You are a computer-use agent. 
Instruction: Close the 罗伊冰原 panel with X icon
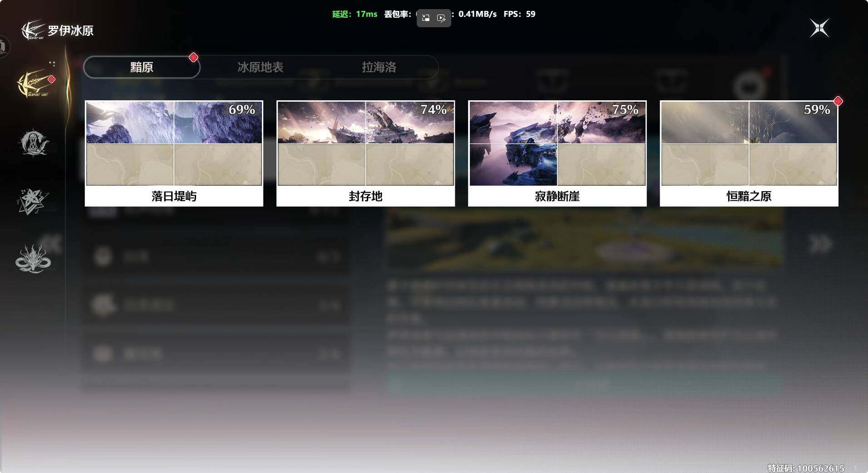tap(819, 28)
